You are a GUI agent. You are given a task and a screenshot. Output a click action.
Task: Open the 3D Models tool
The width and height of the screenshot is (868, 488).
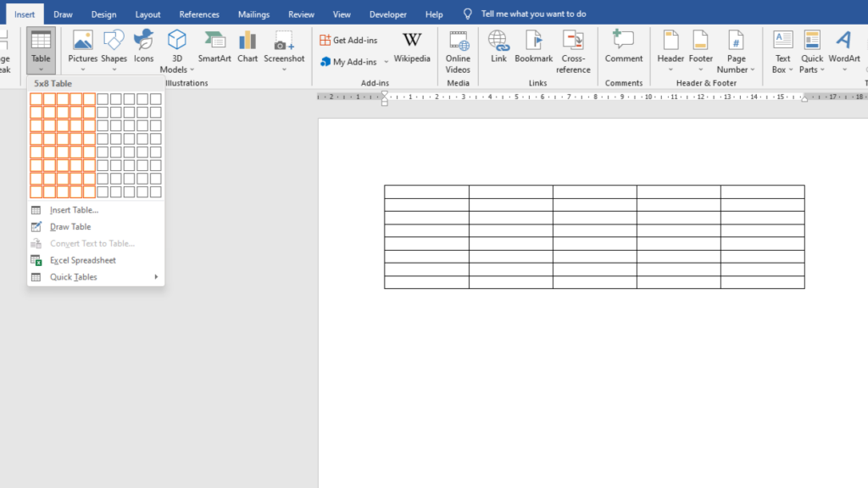pos(176,51)
